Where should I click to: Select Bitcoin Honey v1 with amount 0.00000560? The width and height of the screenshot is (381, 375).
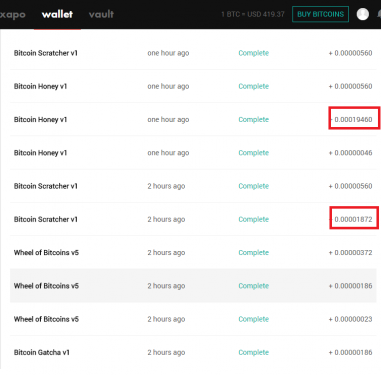193,86
